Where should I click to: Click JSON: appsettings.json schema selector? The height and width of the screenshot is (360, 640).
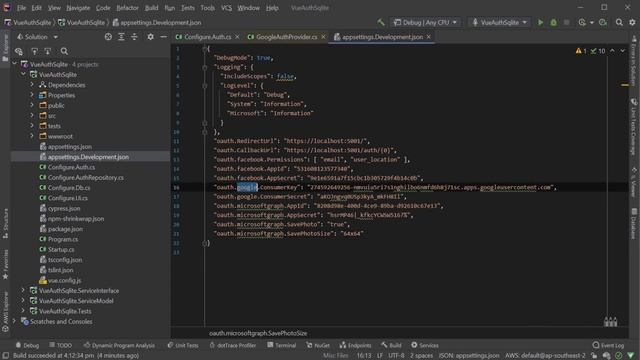(x=469, y=356)
